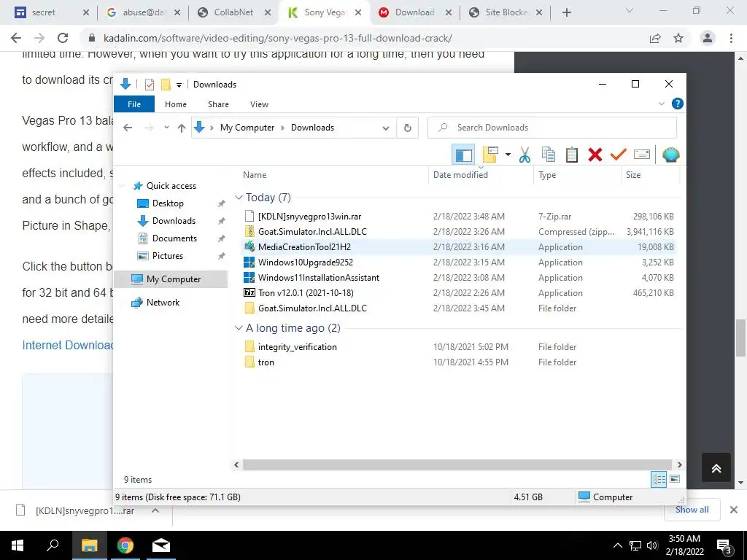This screenshot has width=747, height=560.
Task: Select the Windows10Upgrade9252 file
Action: (x=306, y=262)
